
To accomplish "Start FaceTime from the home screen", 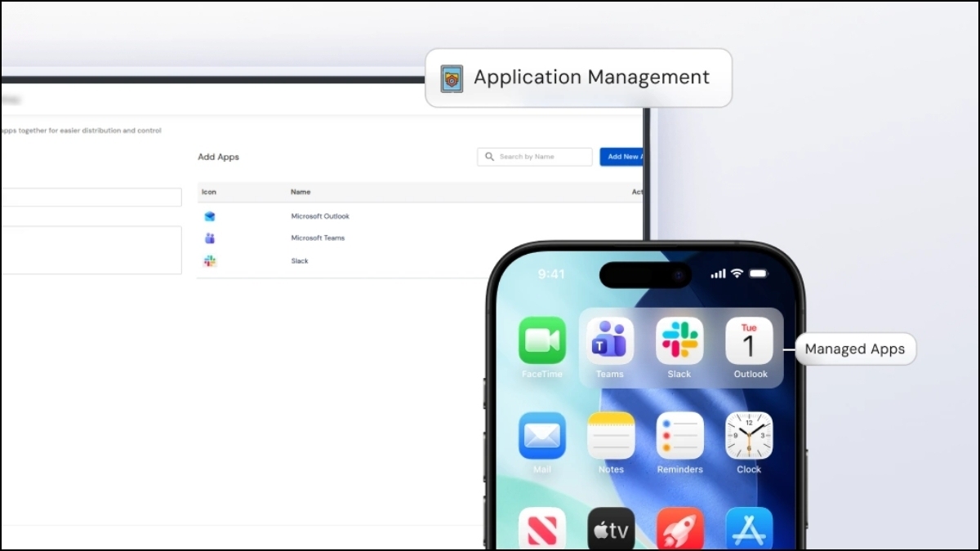I will [541, 341].
